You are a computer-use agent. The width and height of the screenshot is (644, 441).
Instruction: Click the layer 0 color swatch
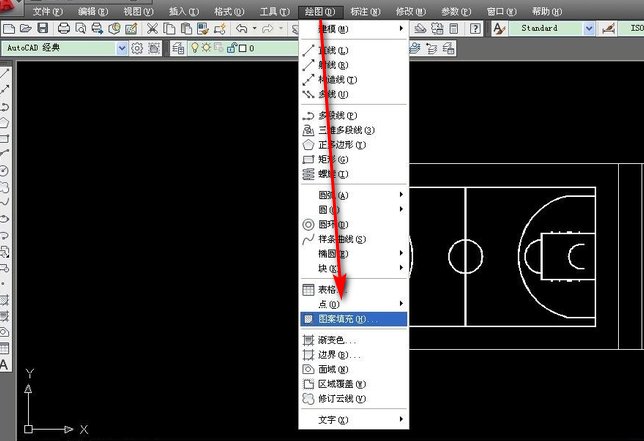pyautogui.click(x=243, y=48)
